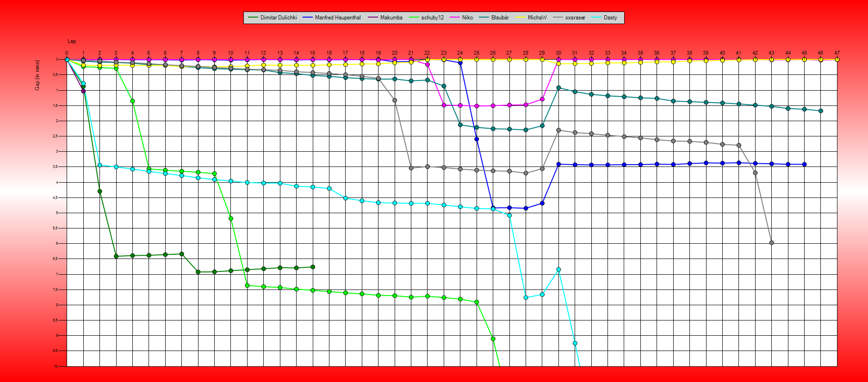Click the magenta line swatch beside Niko
868x382 pixels.
tap(454, 18)
